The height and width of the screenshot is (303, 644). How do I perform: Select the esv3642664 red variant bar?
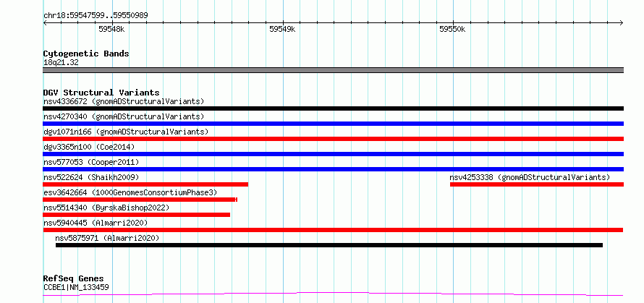pyautogui.click(x=140, y=200)
